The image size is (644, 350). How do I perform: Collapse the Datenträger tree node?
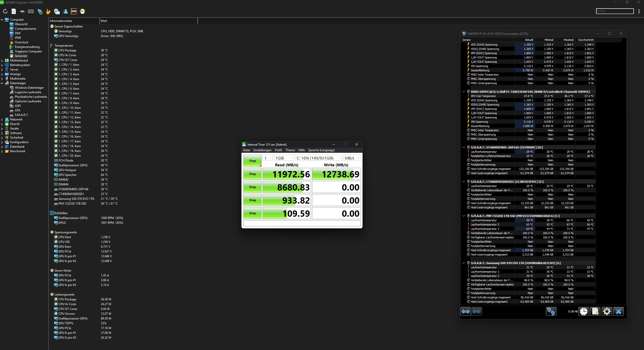coord(2,83)
